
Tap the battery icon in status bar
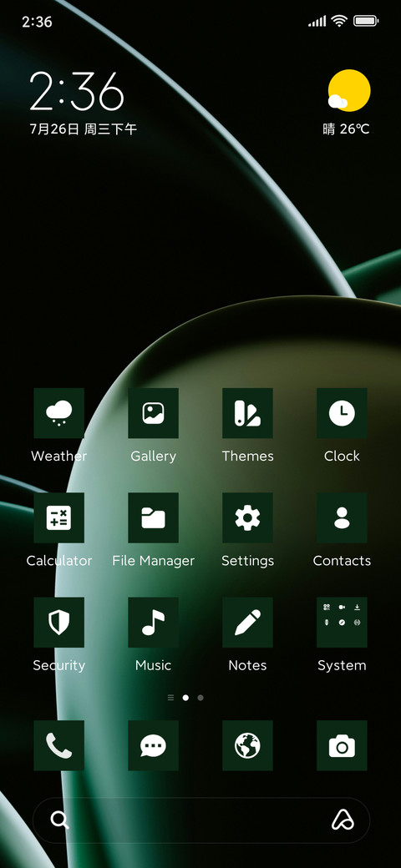(x=366, y=21)
